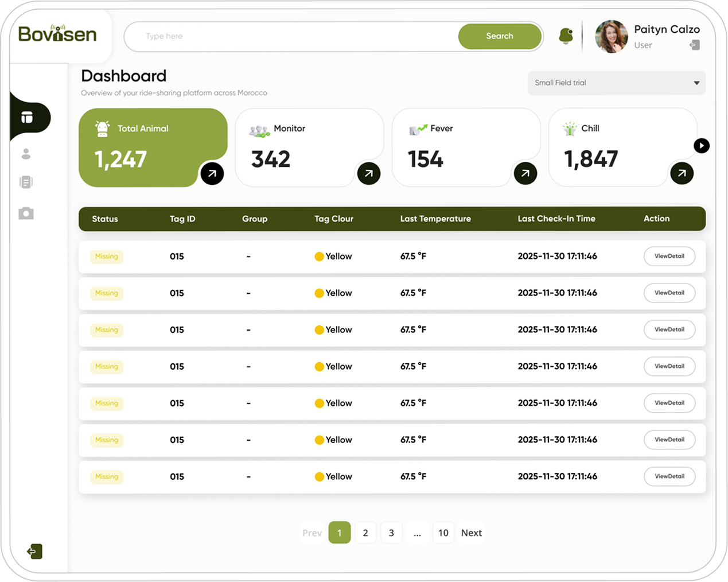728x582 pixels.
Task: Open Total Animal card arrow
Action: pos(212,173)
